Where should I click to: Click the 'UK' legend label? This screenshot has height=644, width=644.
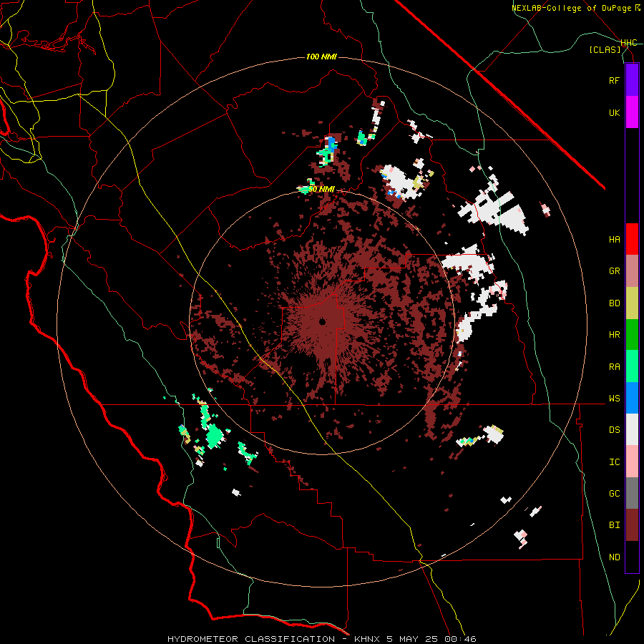click(614, 112)
